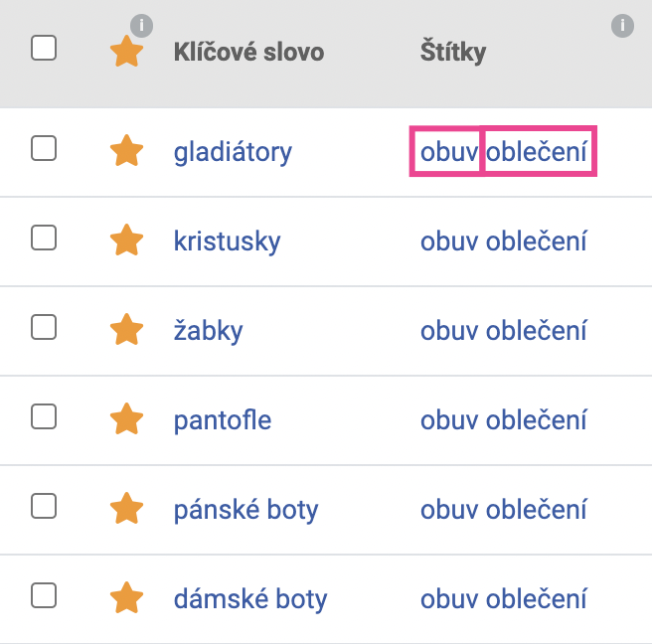The width and height of the screenshot is (652, 644).
Task: Click the obuv tag in kristusky row
Action: pos(449,241)
